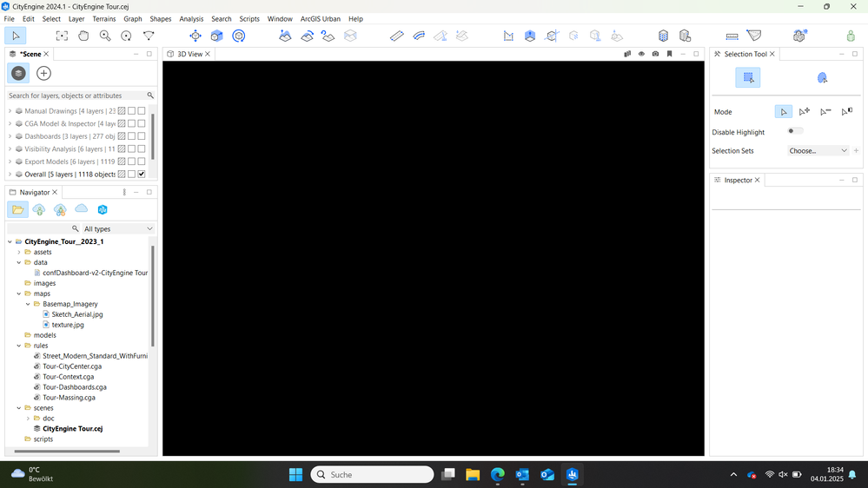Switch to the Inspector tab
The height and width of the screenshot is (488, 868).
(x=738, y=180)
